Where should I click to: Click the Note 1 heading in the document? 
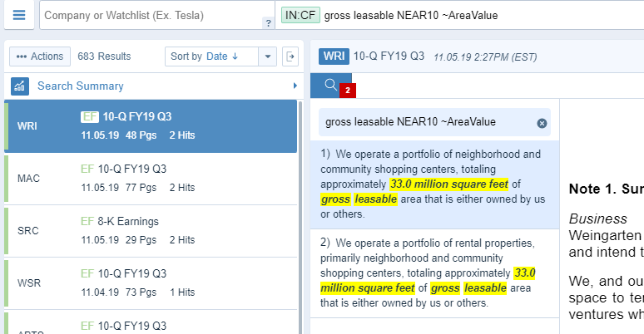pos(607,189)
